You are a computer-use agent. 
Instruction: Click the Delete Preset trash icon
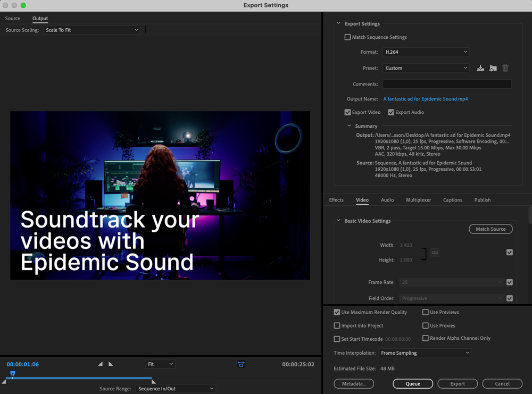[505, 68]
